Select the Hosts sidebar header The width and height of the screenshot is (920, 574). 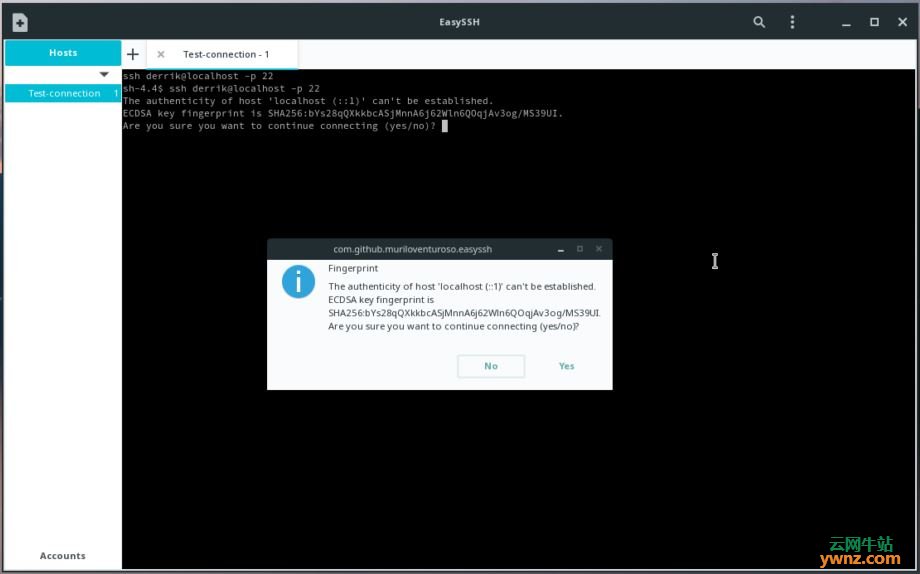coord(63,53)
